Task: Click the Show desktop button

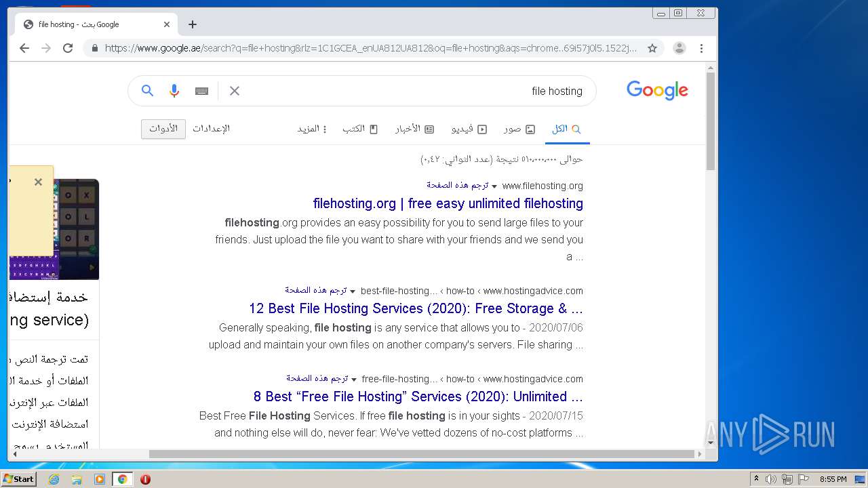Action: (861, 479)
